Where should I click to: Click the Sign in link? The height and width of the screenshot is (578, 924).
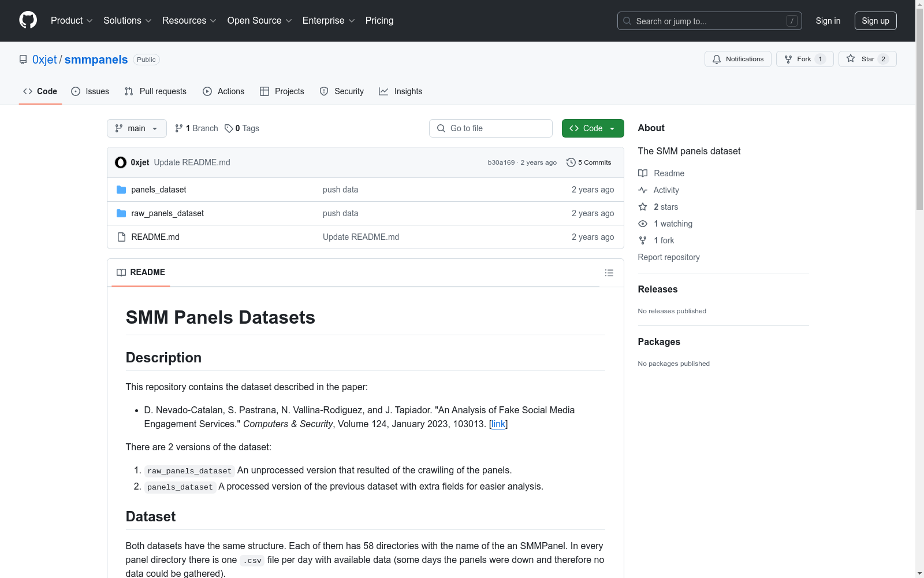pyautogui.click(x=828, y=21)
